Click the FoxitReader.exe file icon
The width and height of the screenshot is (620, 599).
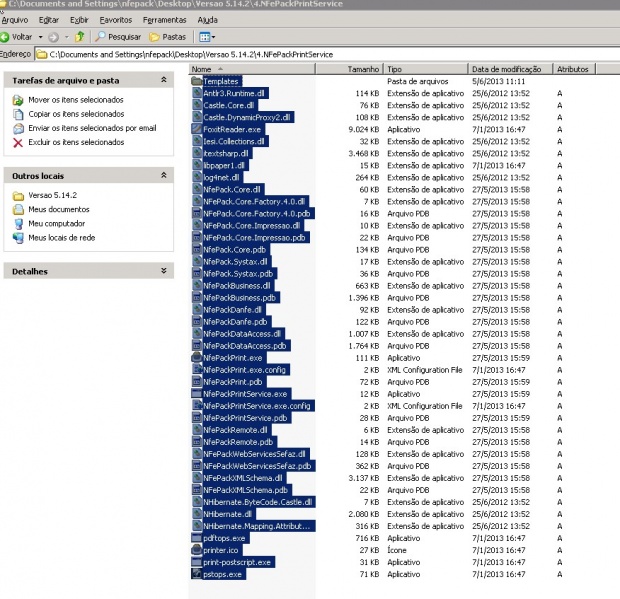(196, 129)
